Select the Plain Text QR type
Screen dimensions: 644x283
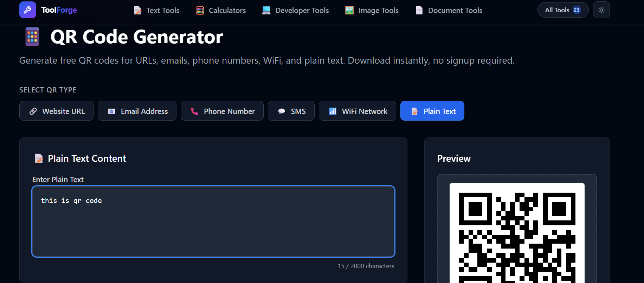point(432,111)
